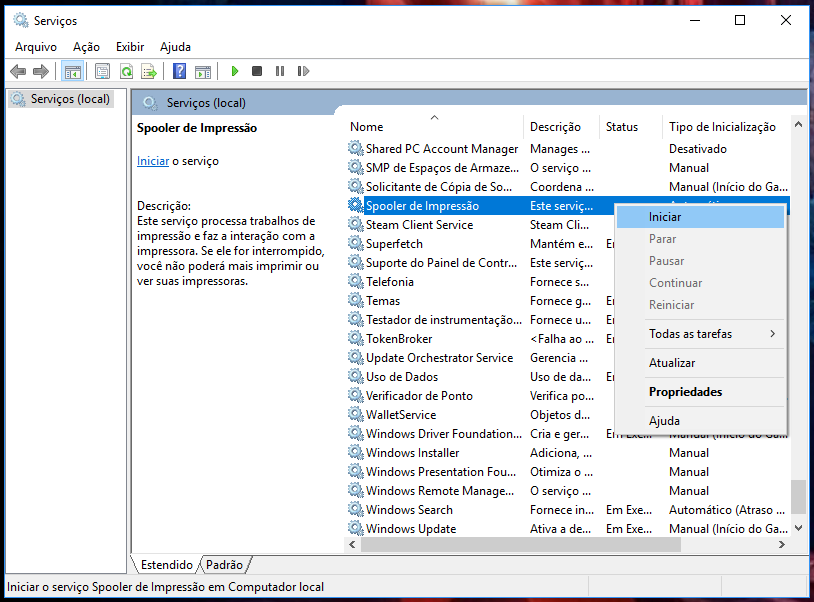Select Windows Driver Foundation row
The height and width of the screenshot is (602, 814).
(x=481, y=433)
